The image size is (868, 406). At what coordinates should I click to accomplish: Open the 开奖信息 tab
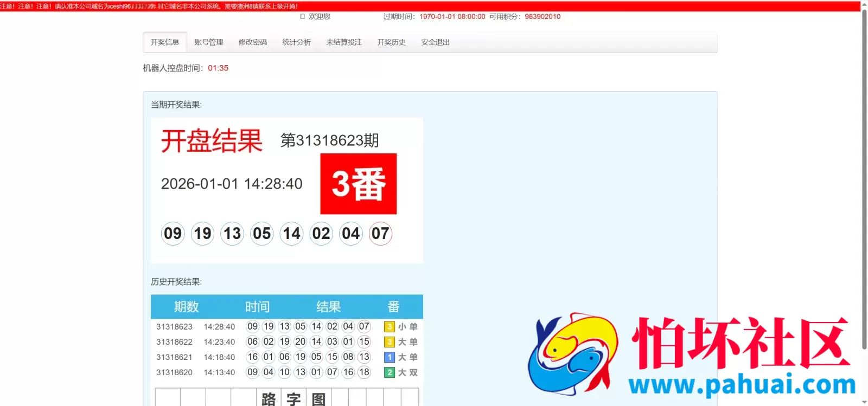tap(165, 42)
